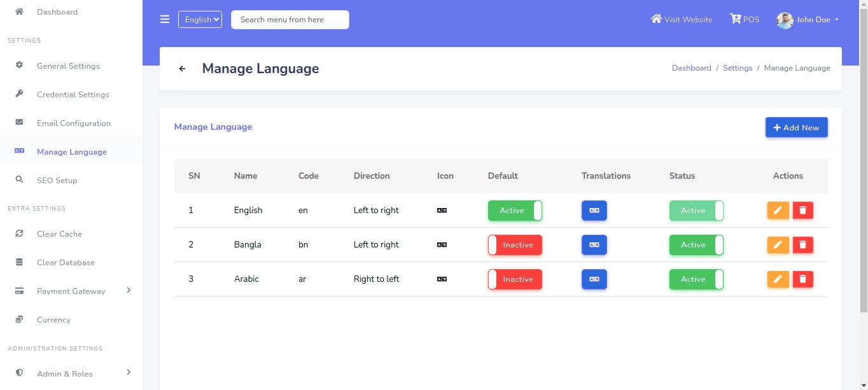Toggle Arabic default switch to active
This screenshot has height=390, width=868.
(x=515, y=279)
